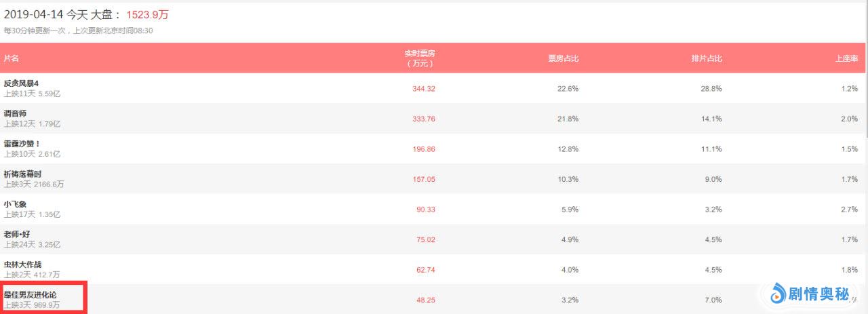This screenshot has height=314, width=868.
Task: Select the 老师•好 movie title
Action: point(17,235)
